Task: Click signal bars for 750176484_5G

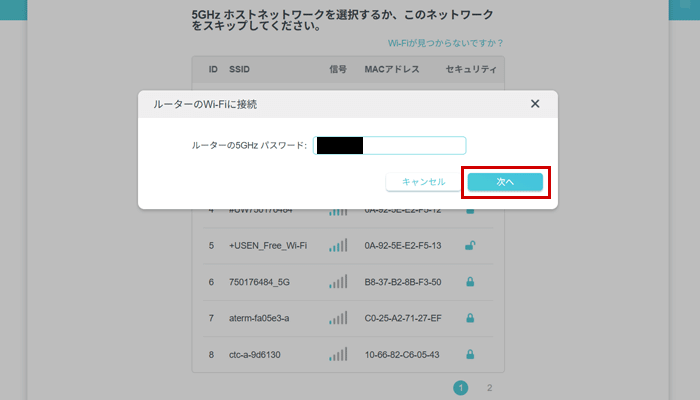Action: point(338,281)
